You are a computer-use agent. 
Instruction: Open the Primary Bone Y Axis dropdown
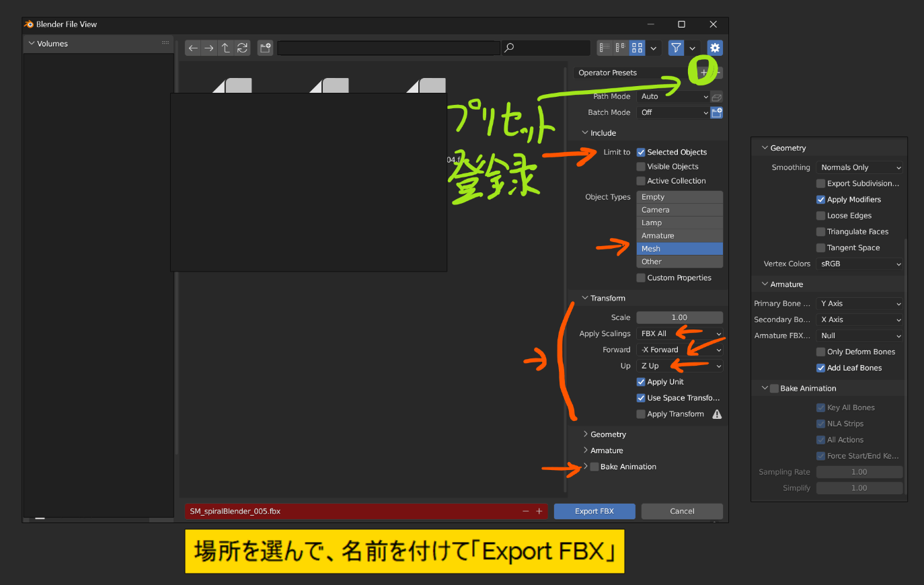coord(859,304)
